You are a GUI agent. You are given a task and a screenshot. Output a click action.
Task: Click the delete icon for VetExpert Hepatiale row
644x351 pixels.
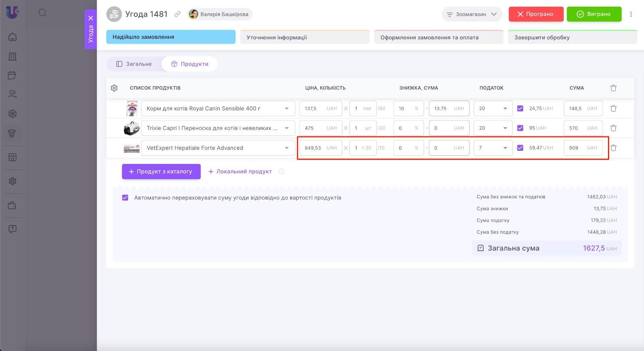click(613, 148)
